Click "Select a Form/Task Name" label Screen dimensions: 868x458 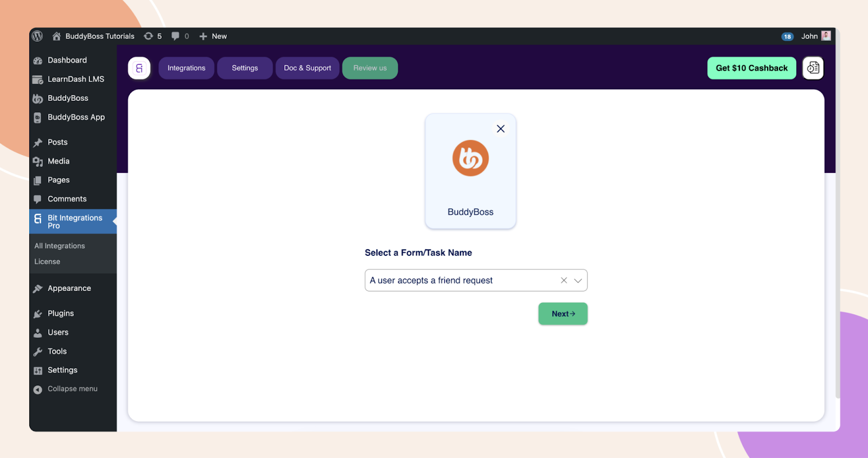[x=418, y=253]
